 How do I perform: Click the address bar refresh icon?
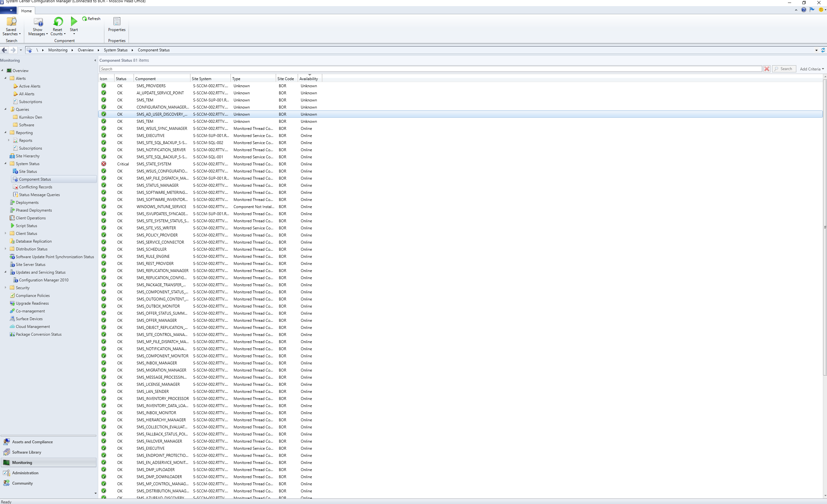822,50
